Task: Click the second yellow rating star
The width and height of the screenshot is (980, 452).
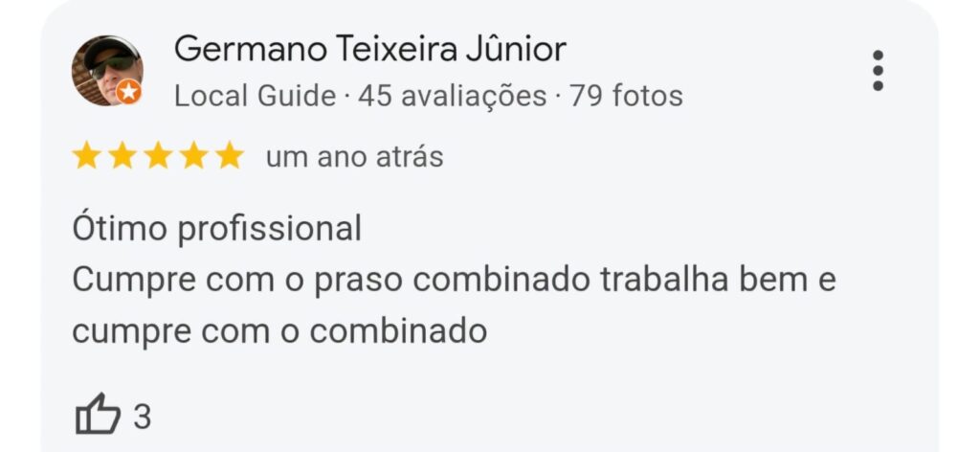Action: click(122, 155)
